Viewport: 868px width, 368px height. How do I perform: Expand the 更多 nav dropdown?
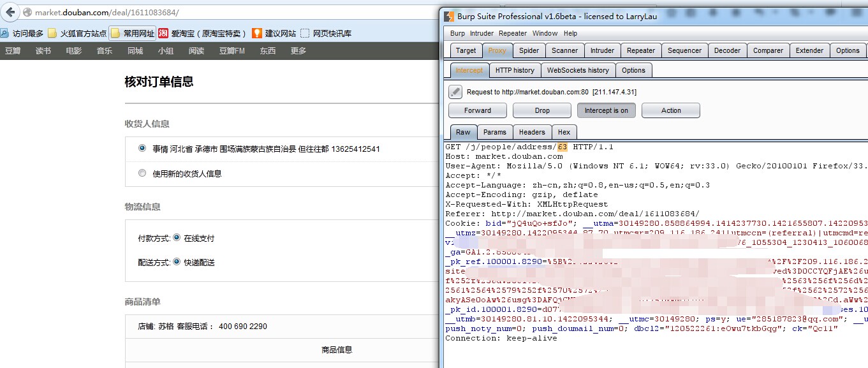click(298, 51)
